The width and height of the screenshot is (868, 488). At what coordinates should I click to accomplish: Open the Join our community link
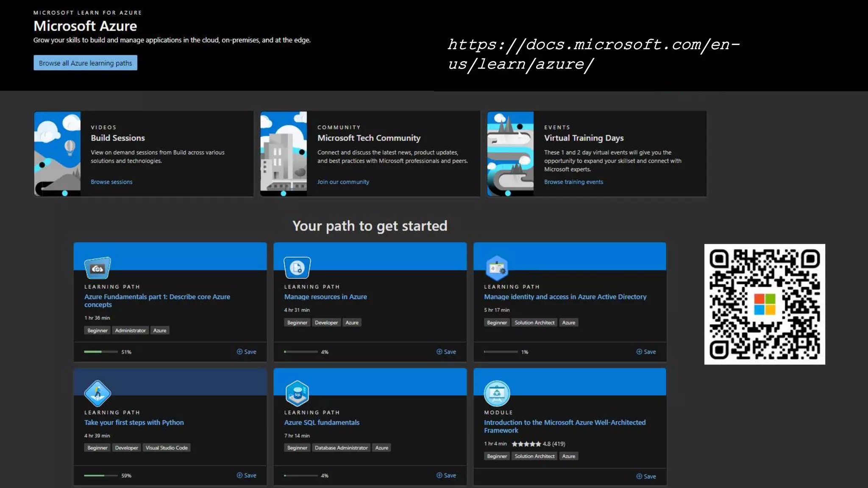coord(343,182)
